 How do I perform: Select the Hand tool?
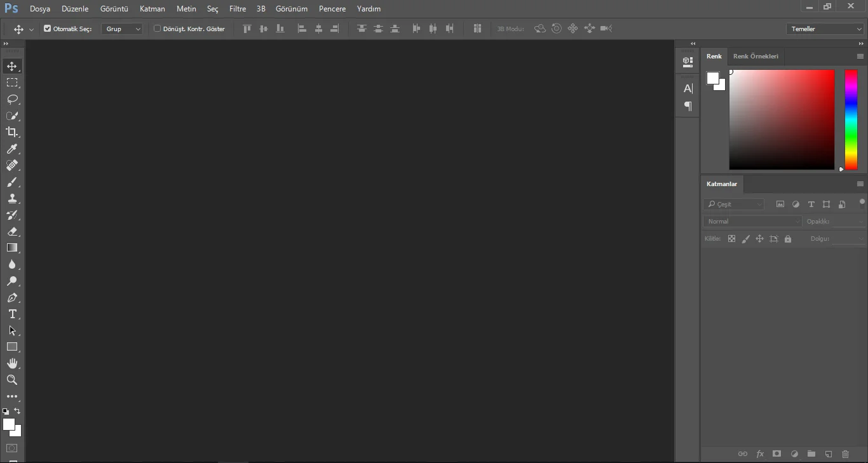(12, 363)
